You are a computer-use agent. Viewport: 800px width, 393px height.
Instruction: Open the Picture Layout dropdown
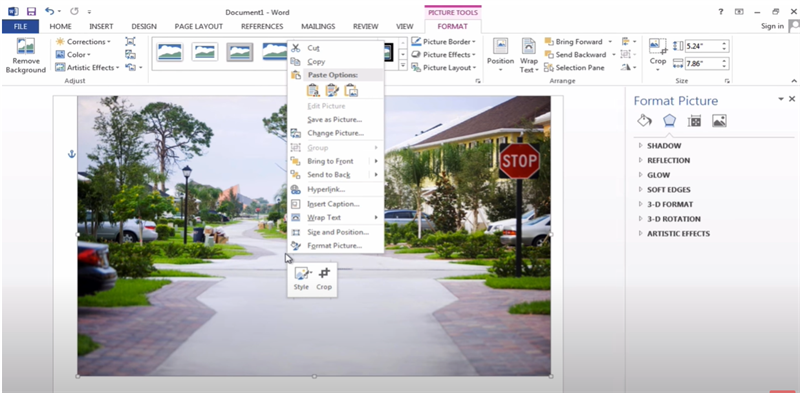tap(443, 67)
